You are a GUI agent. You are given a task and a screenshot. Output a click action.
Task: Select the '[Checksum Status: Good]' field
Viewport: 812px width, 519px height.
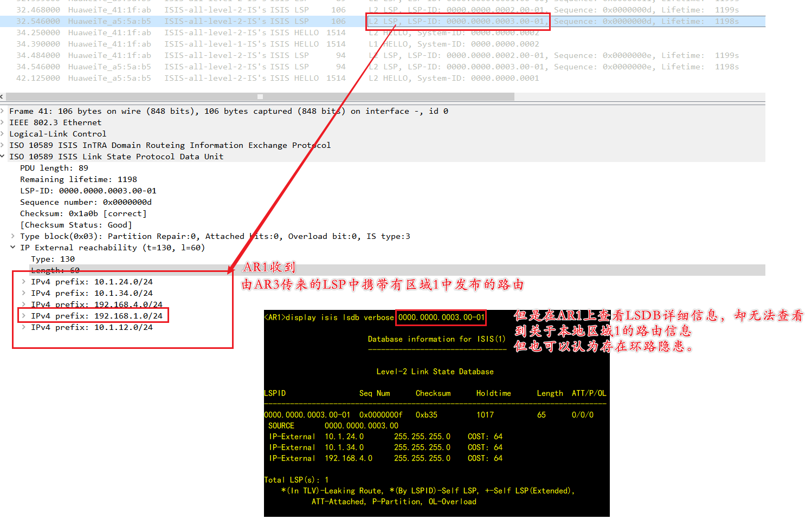[76, 225]
